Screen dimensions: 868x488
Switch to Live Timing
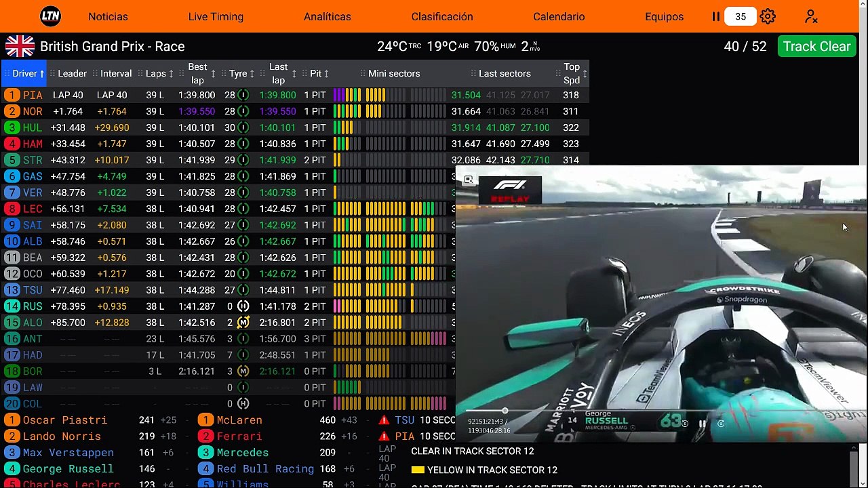[216, 16]
